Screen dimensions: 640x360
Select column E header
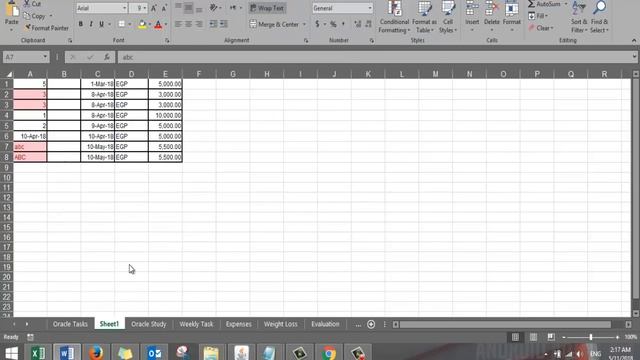165,74
